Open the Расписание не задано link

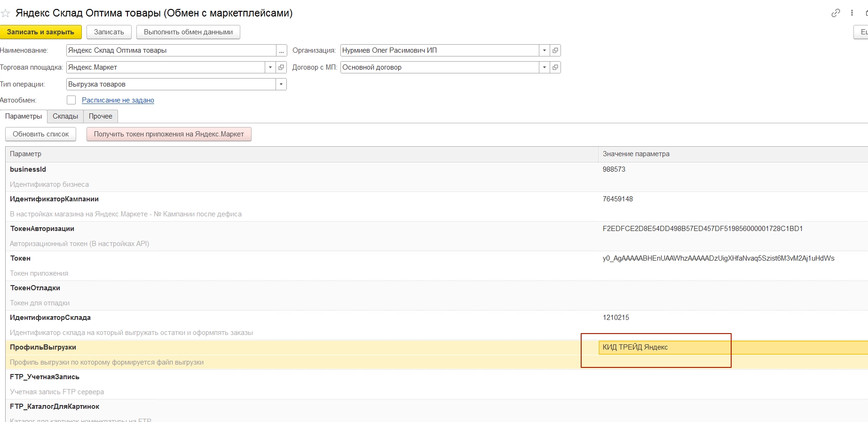pos(118,100)
